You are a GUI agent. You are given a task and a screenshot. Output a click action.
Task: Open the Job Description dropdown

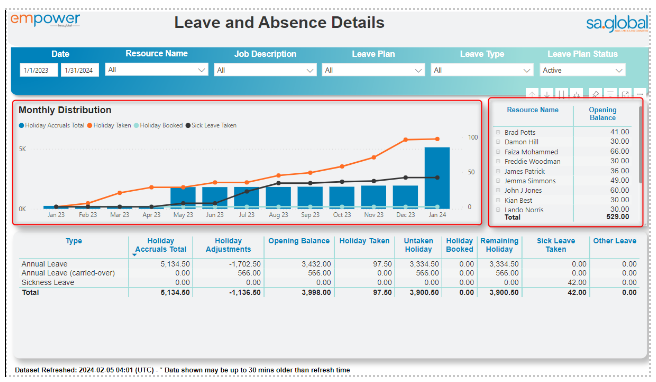[265, 70]
